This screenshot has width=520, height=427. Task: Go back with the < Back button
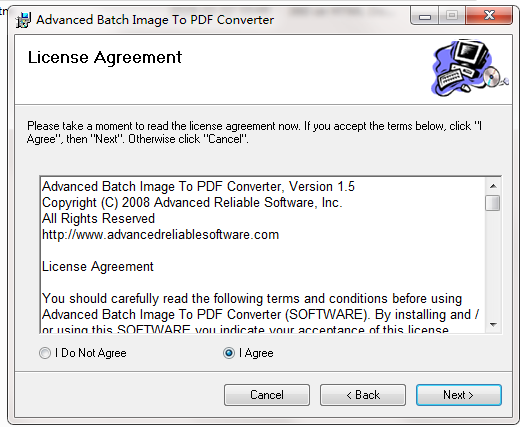(363, 395)
